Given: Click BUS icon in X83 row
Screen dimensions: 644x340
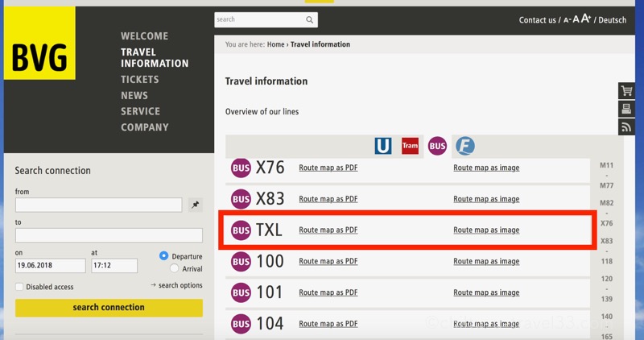Looking at the screenshot, I should tap(241, 199).
